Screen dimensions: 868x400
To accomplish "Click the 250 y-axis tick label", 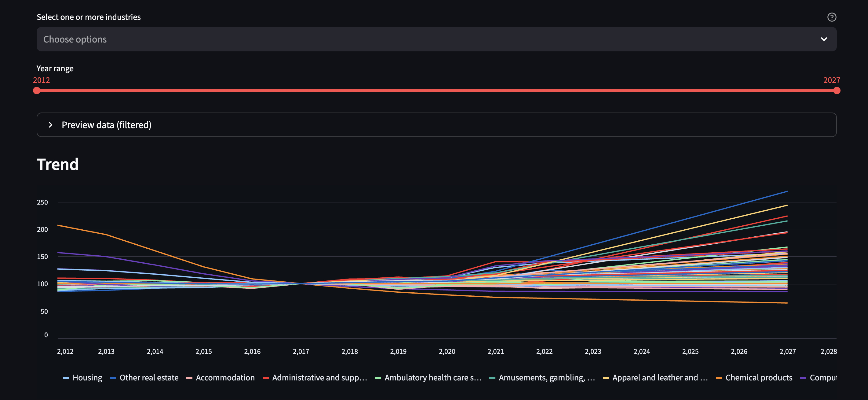I will tap(42, 202).
